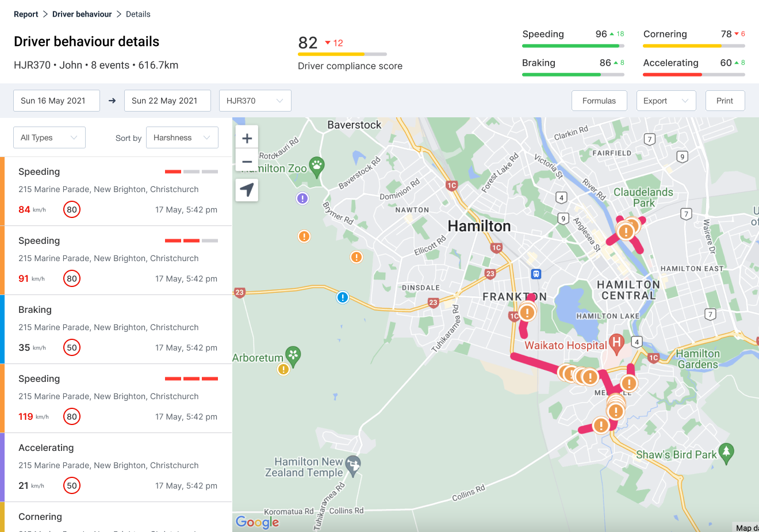Open the Sort by Harshness dropdown

(182, 137)
